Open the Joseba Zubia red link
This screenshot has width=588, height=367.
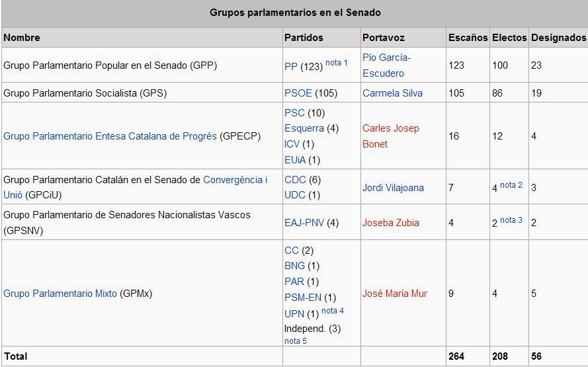coord(390,223)
